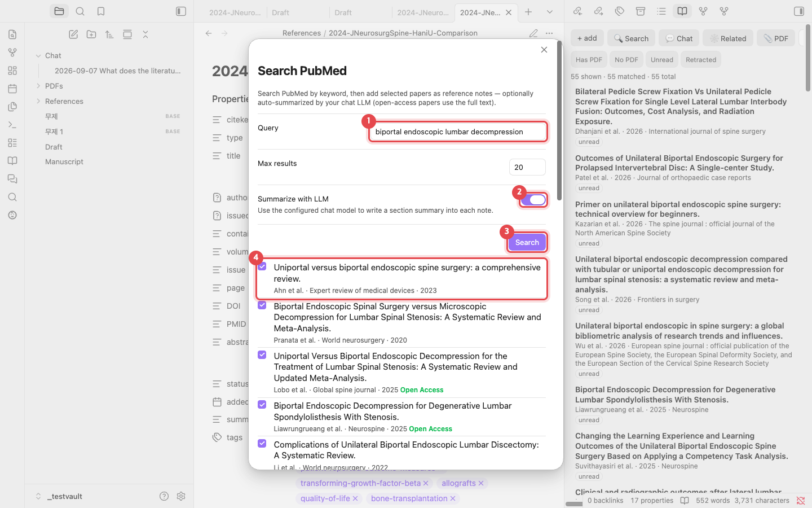
Task: Click the copy-files template icon in left ribbon
Action: (x=12, y=107)
